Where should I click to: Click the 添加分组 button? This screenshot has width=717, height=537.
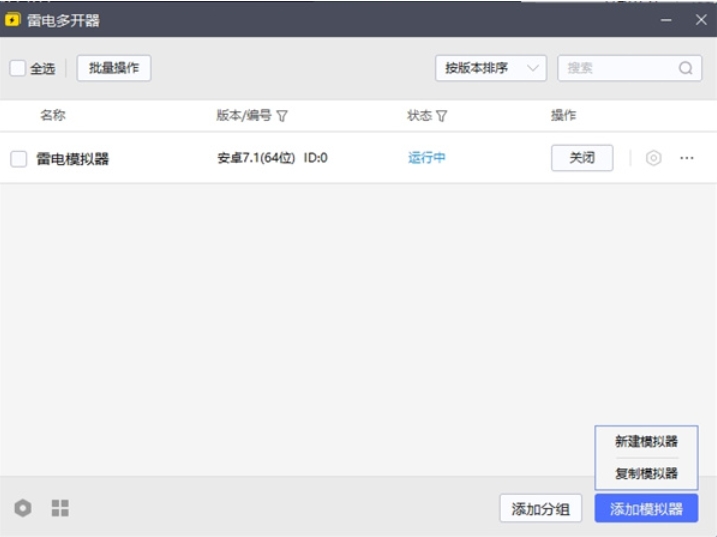pos(540,508)
